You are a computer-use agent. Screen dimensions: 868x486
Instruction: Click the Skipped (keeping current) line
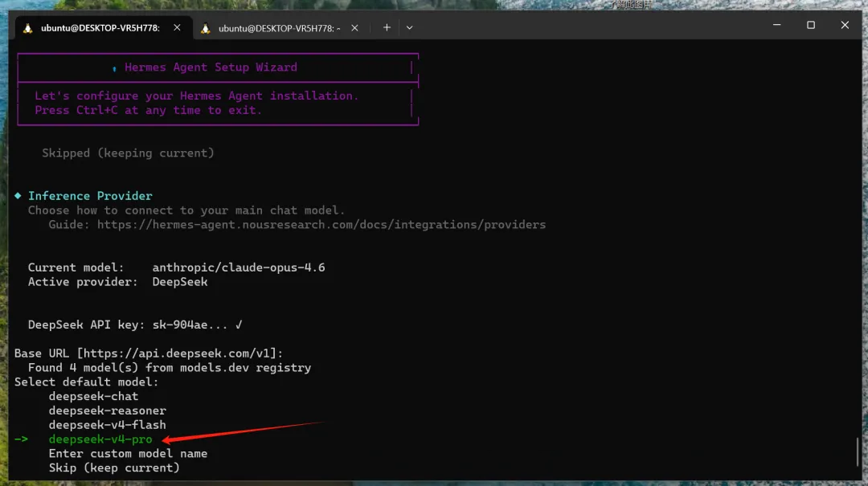pos(128,153)
